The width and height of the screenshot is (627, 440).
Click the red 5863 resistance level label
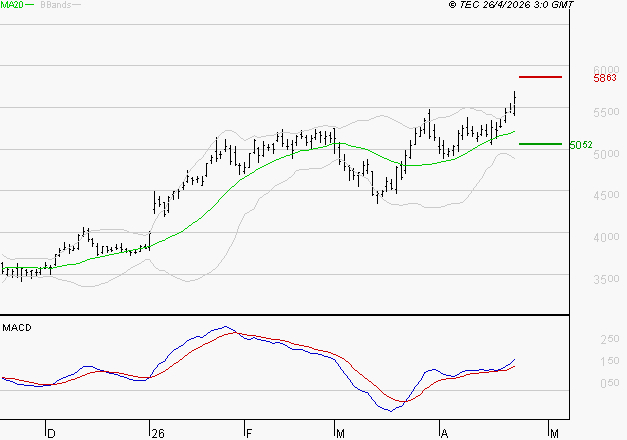tap(605, 78)
